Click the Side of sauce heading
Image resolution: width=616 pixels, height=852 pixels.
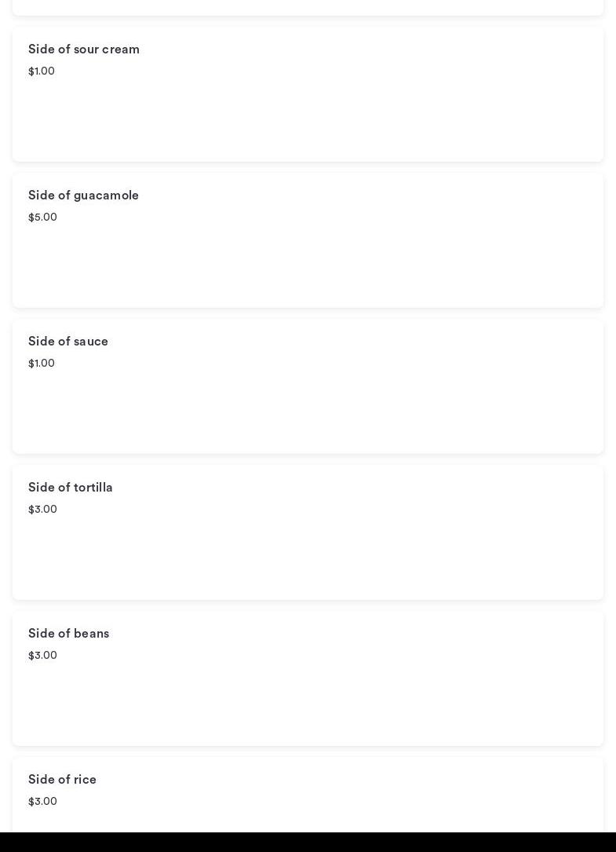pos(68,342)
